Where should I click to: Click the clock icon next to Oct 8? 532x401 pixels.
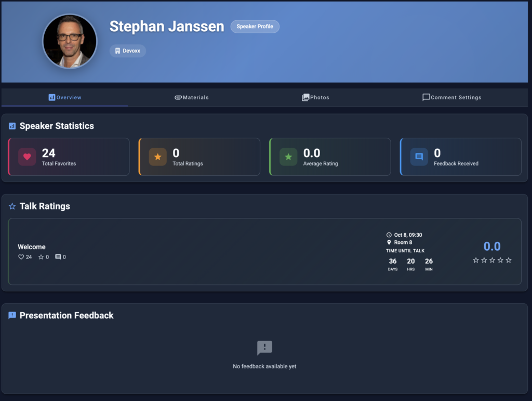coord(389,235)
